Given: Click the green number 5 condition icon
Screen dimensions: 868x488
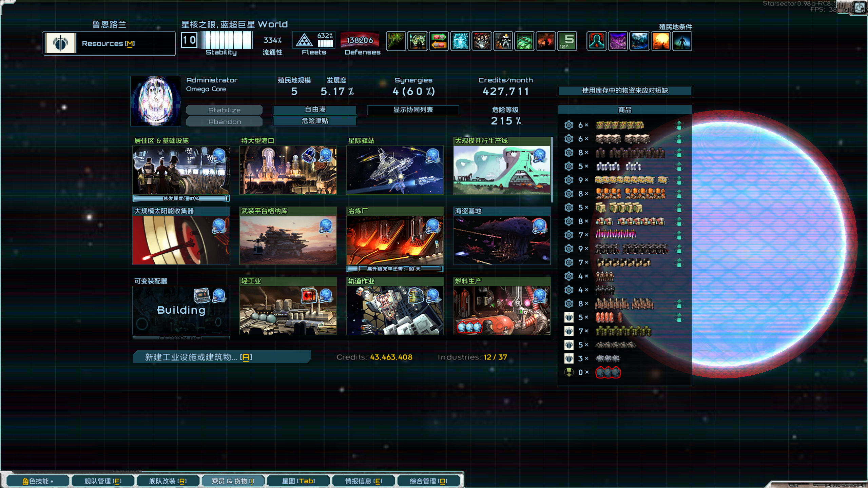Looking at the screenshot, I should pyautogui.click(x=567, y=41).
